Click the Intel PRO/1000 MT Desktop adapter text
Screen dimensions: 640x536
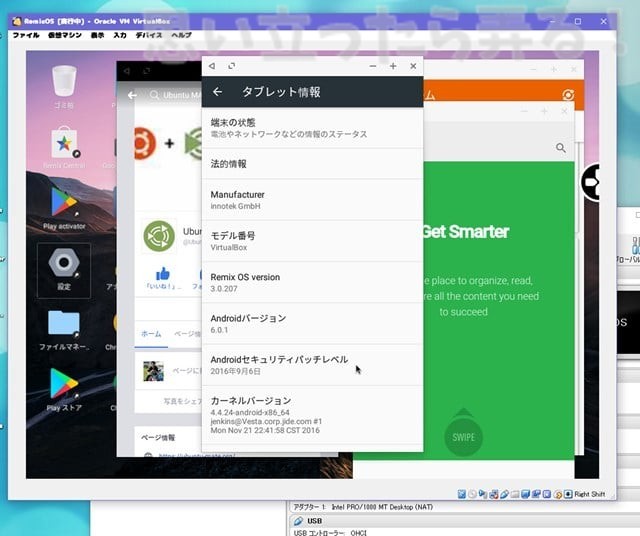coord(382,507)
